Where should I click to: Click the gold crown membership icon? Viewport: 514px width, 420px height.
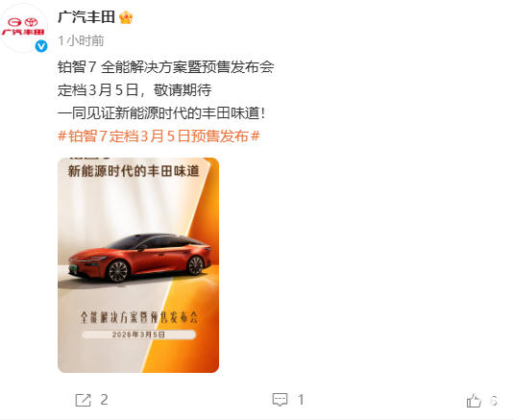[126, 17]
